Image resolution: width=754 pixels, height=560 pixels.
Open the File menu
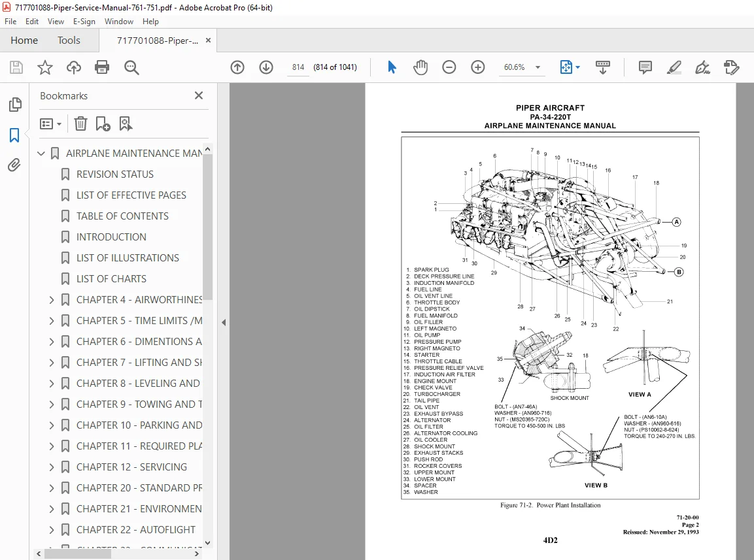[x=10, y=22]
